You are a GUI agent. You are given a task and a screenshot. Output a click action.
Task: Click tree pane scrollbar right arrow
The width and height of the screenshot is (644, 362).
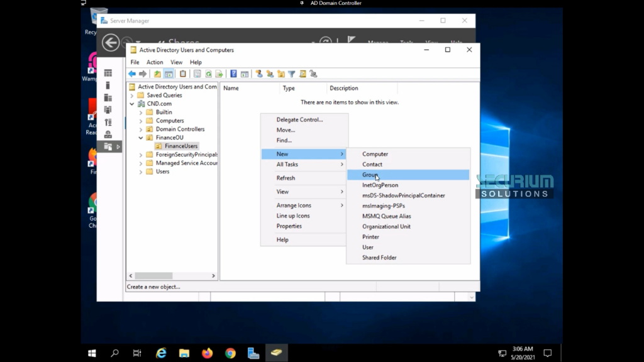click(213, 276)
